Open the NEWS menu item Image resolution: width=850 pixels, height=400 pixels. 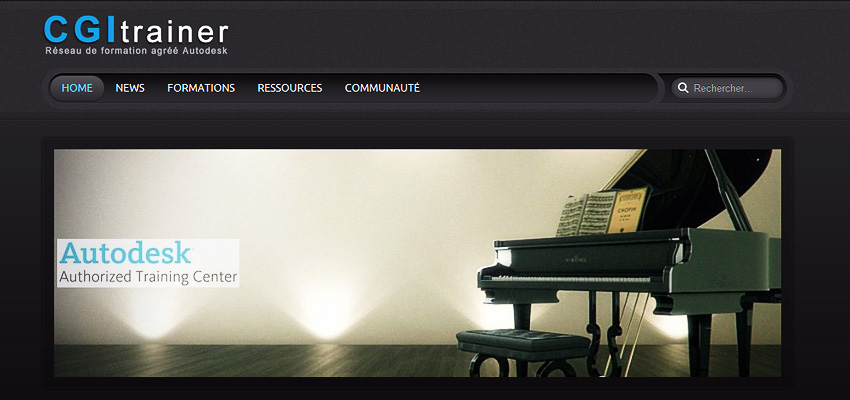[130, 88]
